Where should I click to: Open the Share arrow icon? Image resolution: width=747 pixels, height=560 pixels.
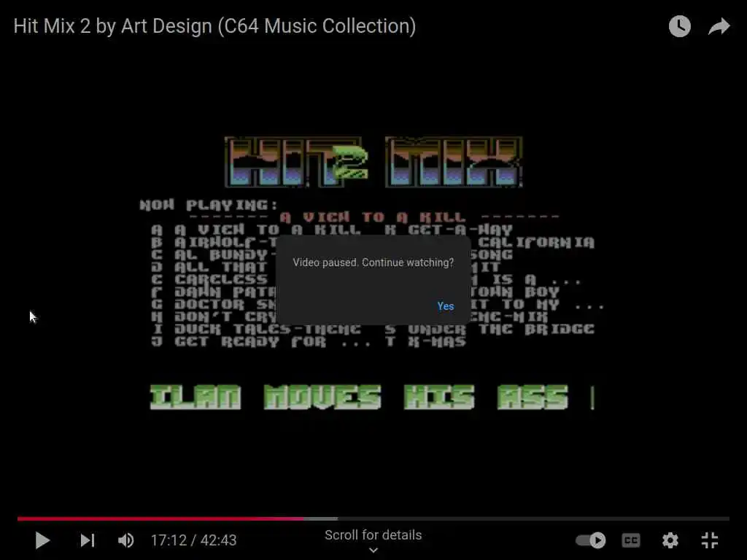pos(719,26)
